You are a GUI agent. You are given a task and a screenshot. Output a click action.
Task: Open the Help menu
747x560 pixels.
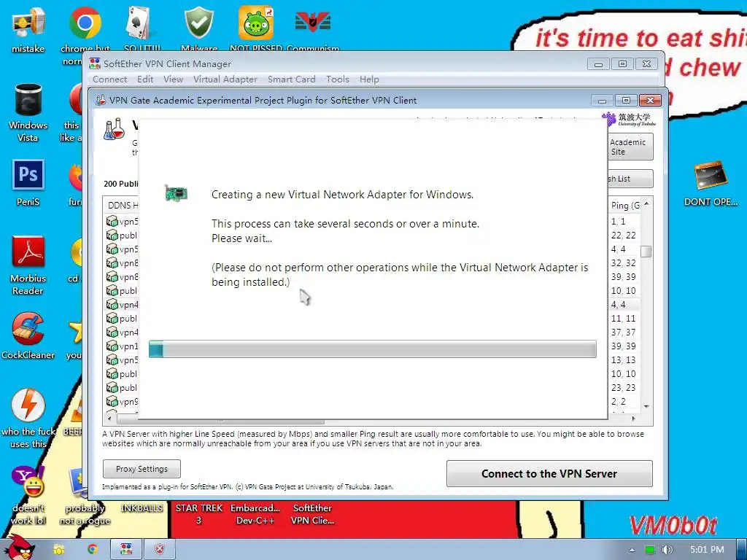pos(368,79)
